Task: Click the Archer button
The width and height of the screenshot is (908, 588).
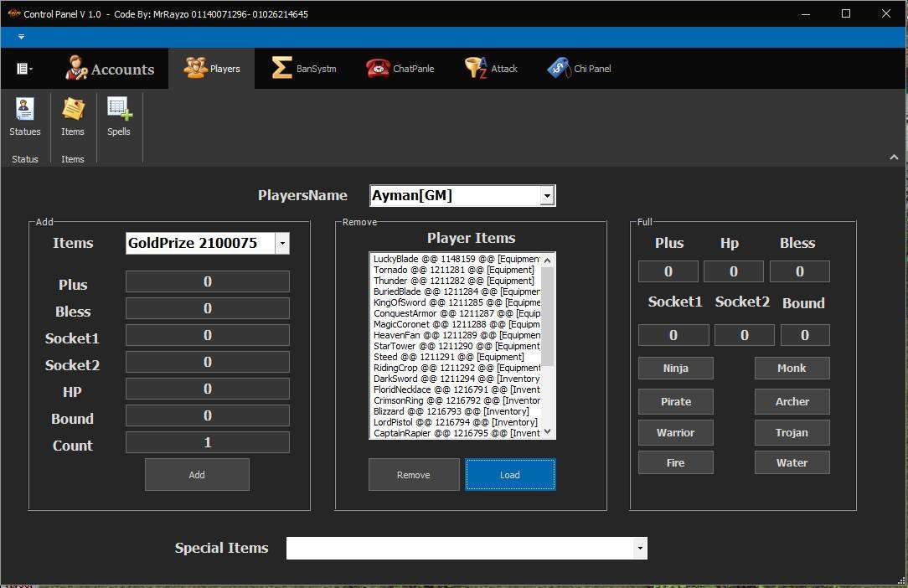Action: pyautogui.click(x=792, y=401)
